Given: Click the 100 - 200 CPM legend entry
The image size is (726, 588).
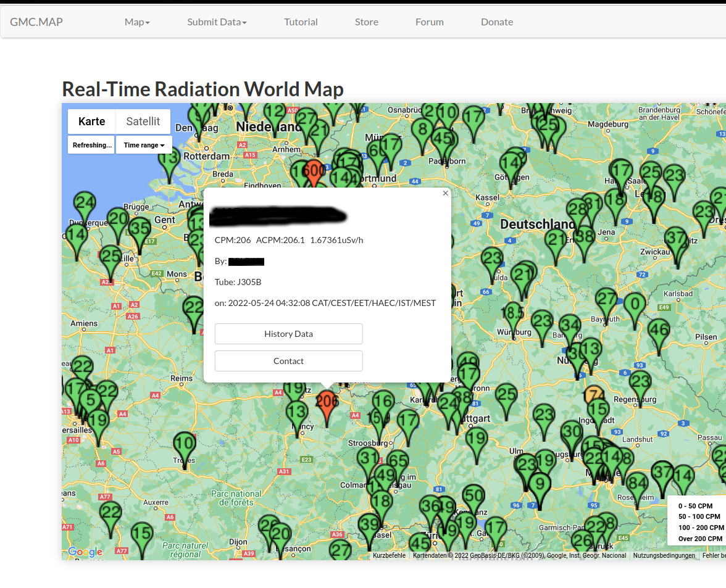Looking at the screenshot, I should (701, 528).
